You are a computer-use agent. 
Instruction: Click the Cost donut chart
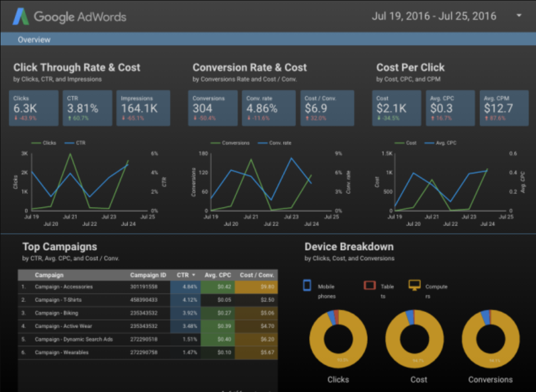415,339
